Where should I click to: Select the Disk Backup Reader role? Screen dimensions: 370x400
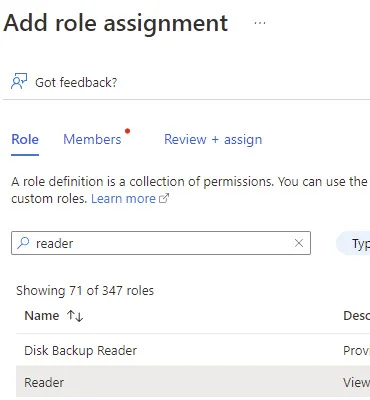click(81, 350)
